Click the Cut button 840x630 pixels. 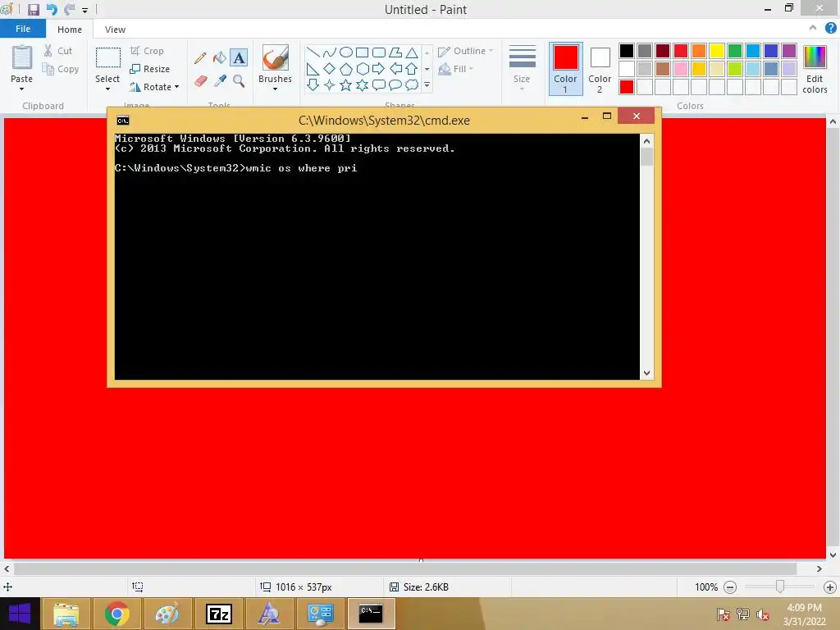[x=58, y=51]
